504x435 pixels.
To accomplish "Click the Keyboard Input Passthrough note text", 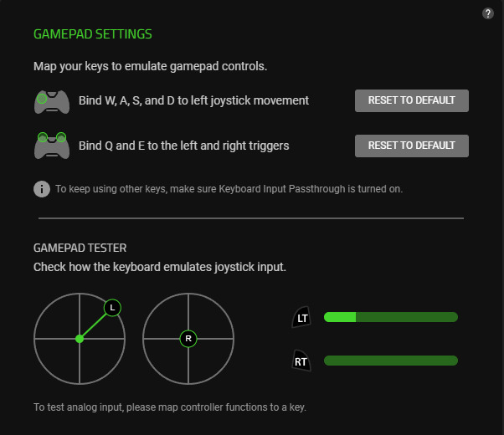I will (x=229, y=189).
